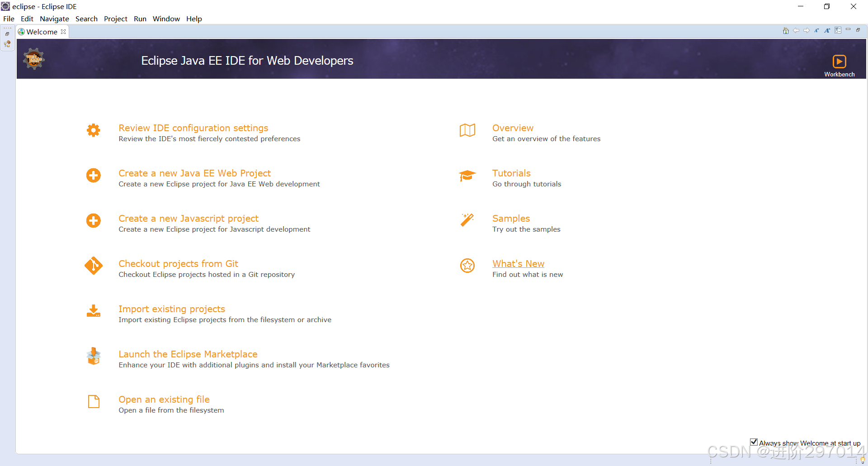Click Create a new Java EE Web Project

194,173
